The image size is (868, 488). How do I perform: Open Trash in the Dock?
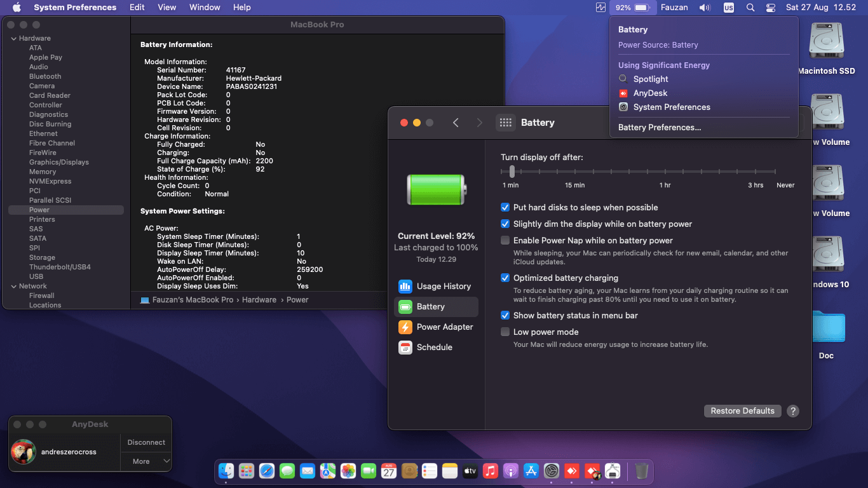click(x=642, y=471)
